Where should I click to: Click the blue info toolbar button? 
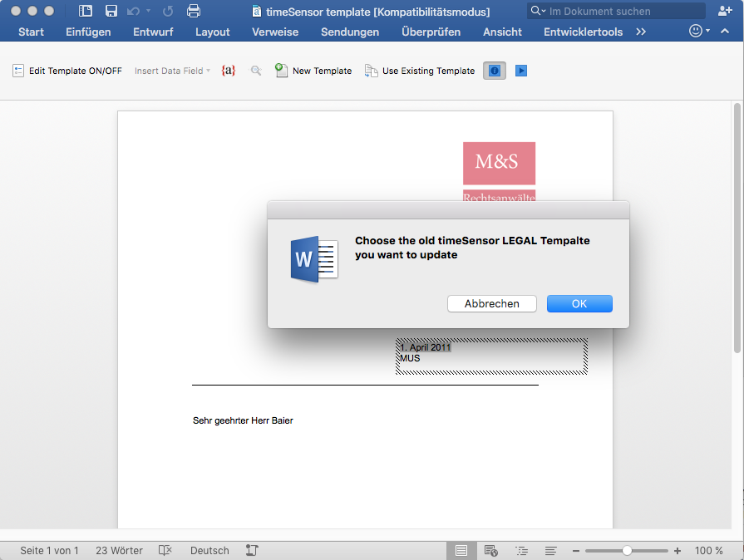[495, 71]
